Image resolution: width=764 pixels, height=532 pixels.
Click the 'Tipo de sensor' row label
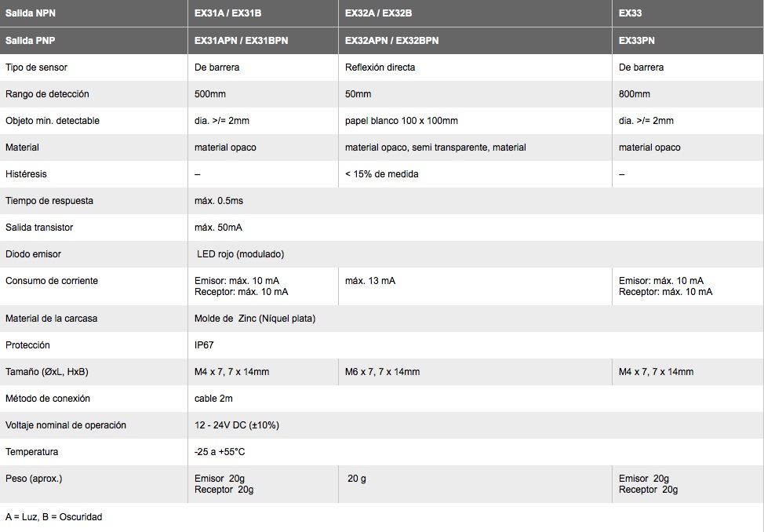[36, 67]
